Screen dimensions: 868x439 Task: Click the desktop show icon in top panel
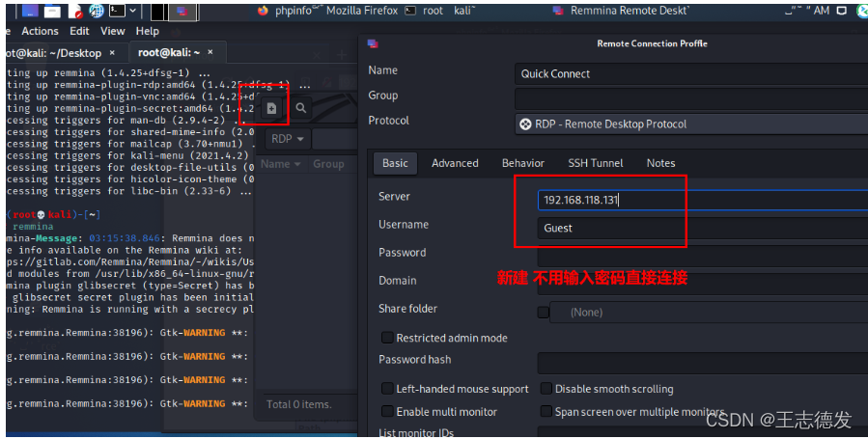(30, 11)
